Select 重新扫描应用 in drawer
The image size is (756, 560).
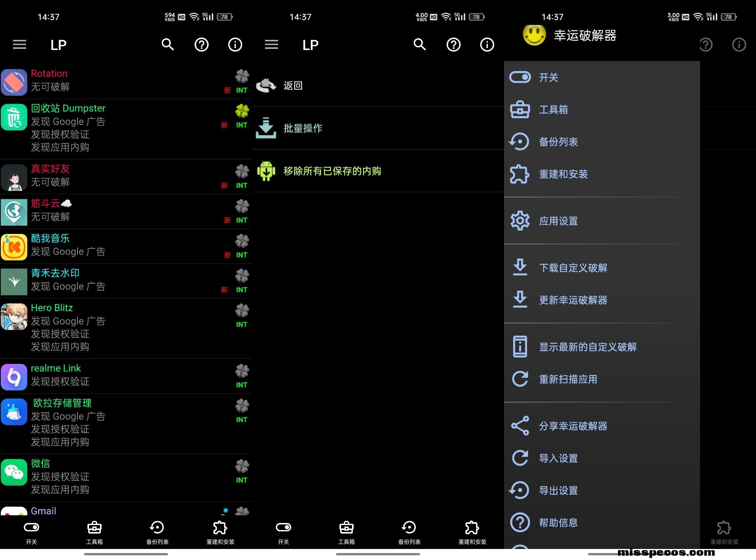click(602, 379)
